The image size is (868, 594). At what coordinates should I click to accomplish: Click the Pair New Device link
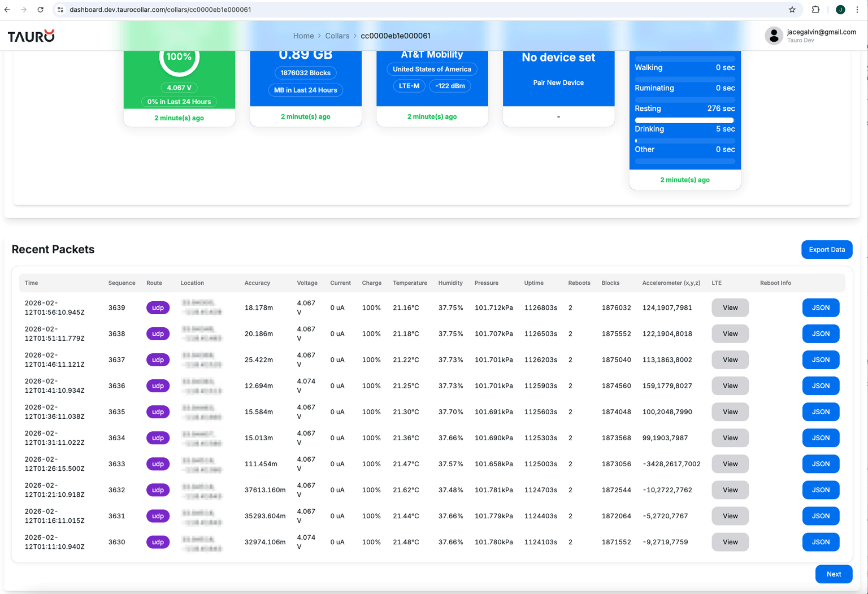tap(558, 83)
